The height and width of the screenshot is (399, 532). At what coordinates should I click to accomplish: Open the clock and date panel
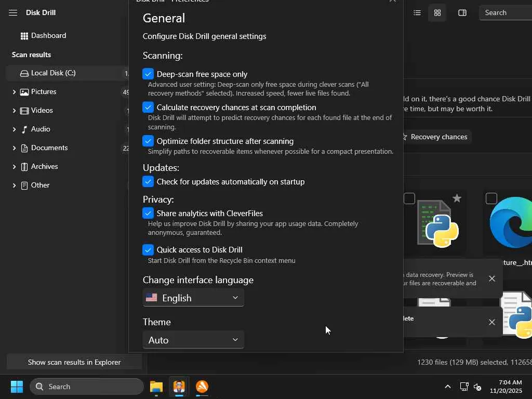point(506,387)
